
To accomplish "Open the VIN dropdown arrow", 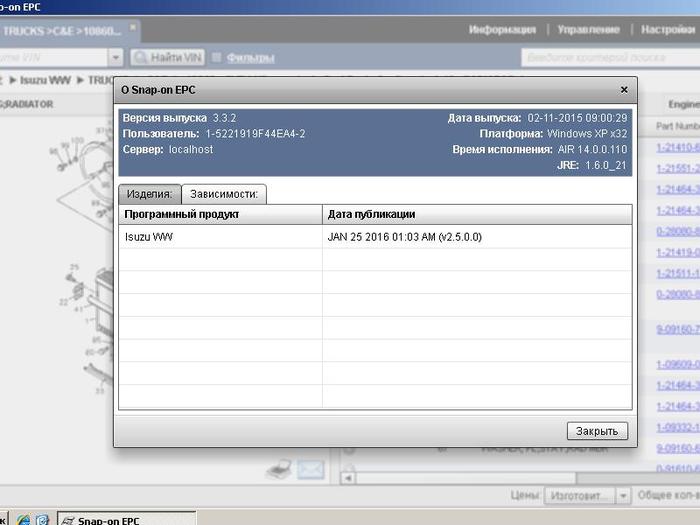I will pyautogui.click(x=116, y=58).
